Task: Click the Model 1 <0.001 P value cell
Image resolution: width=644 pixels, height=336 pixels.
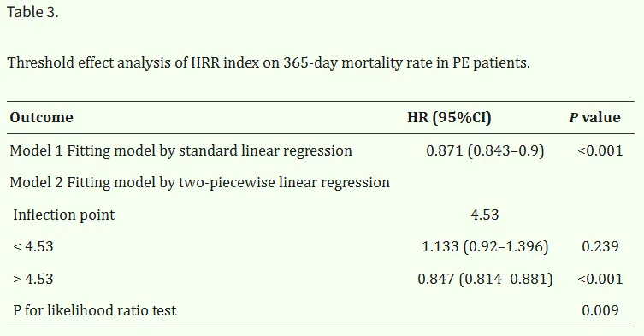Action: coord(600,150)
